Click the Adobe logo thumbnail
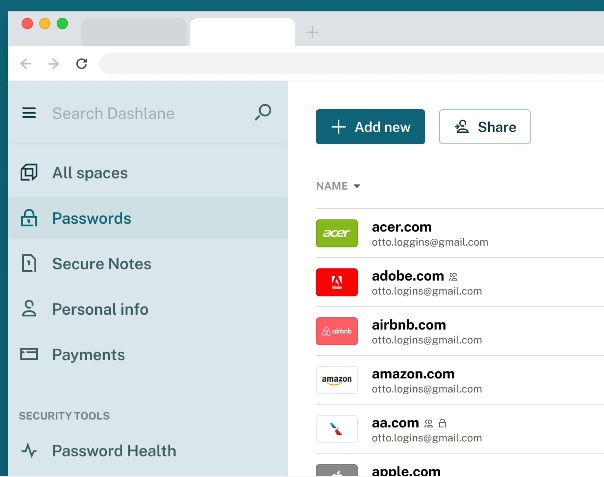 point(337,282)
